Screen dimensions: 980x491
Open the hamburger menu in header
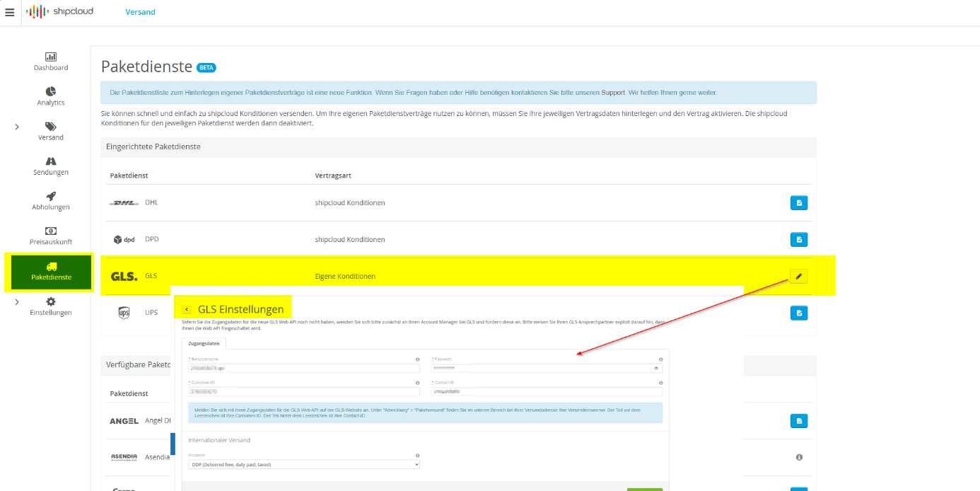[x=9, y=12]
